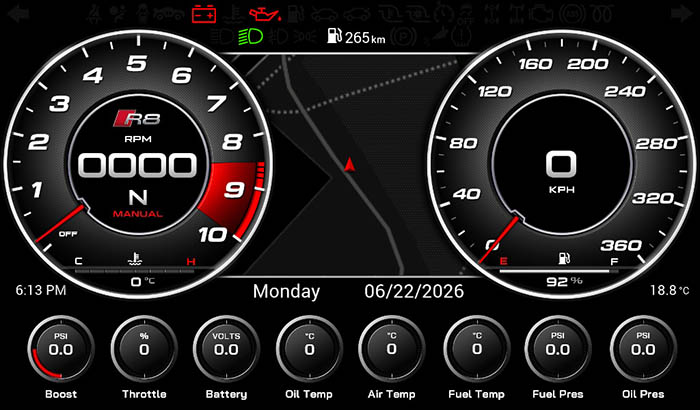Tap the left turn signal arrow
The image size is (700, 410).
point(19,14)
